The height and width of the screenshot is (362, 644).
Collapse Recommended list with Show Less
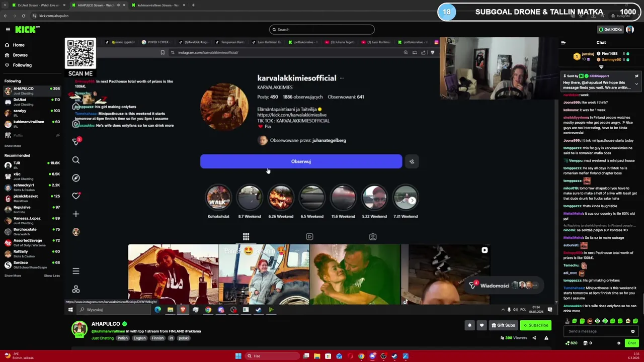tap(52, 276)
